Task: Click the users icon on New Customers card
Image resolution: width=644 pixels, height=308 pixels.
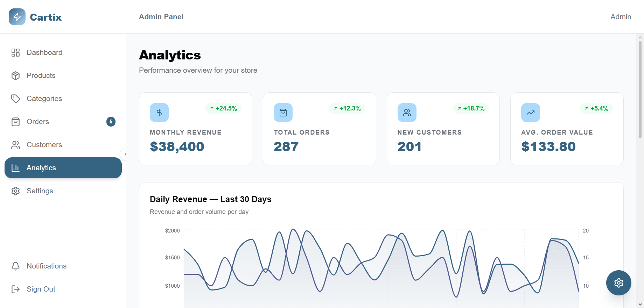Action: [x=407, y=113]
